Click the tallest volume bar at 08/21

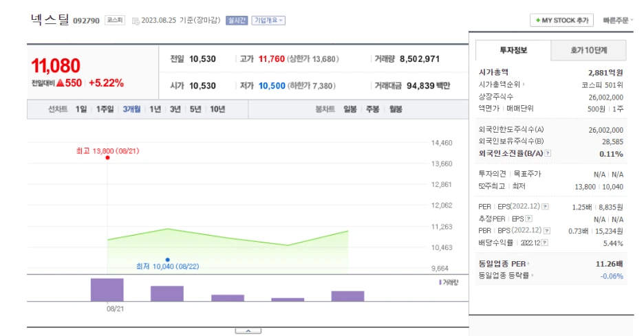click(x=107, y=290)
